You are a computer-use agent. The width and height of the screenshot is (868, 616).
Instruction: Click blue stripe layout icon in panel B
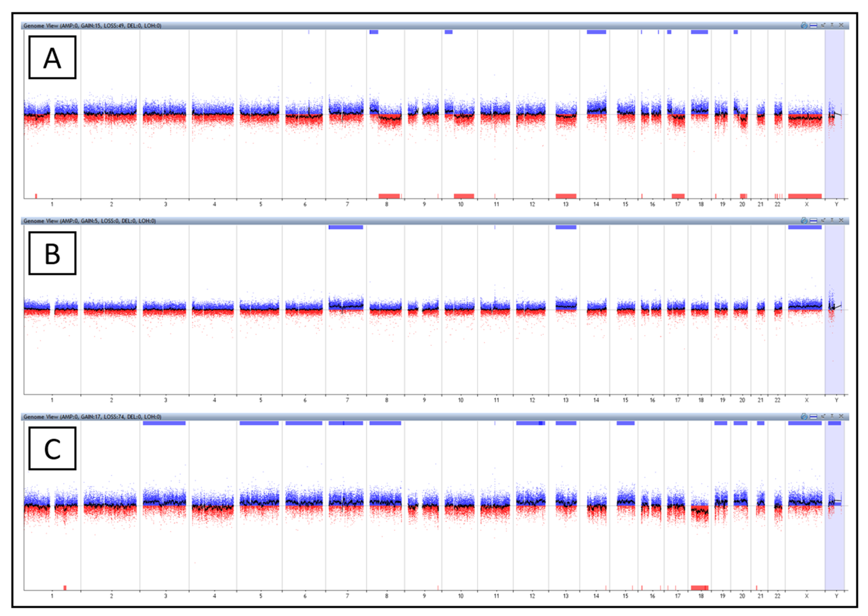coord(813,221)
